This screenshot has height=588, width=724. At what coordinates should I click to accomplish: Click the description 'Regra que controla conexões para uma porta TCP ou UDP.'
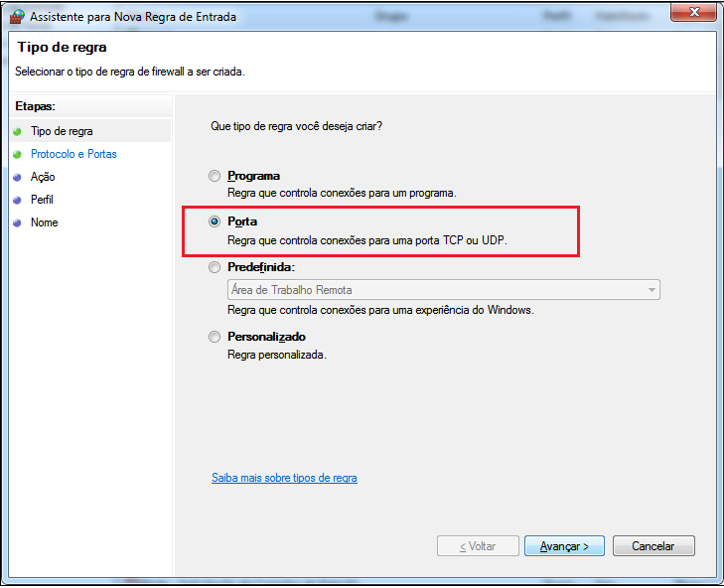click(x=367, y=240)
